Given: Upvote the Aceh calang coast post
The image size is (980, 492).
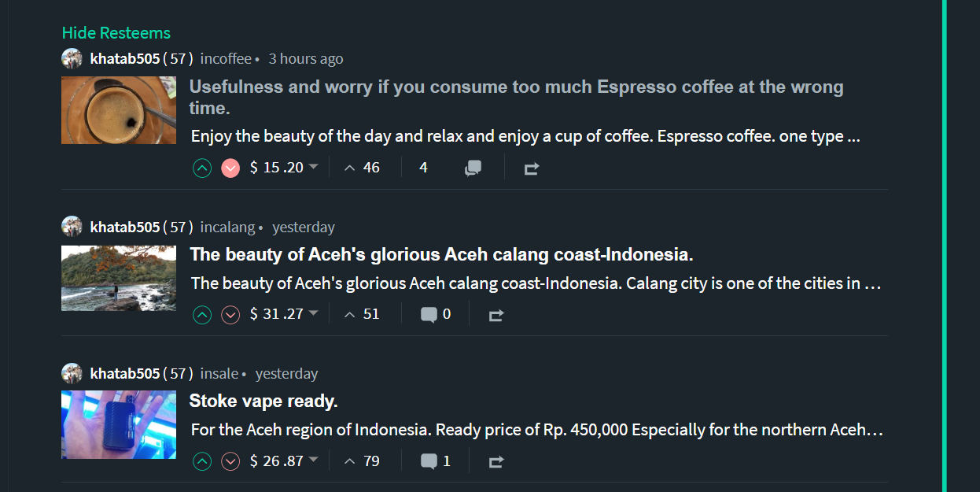Looking at the screenshot, I should 202,315.
